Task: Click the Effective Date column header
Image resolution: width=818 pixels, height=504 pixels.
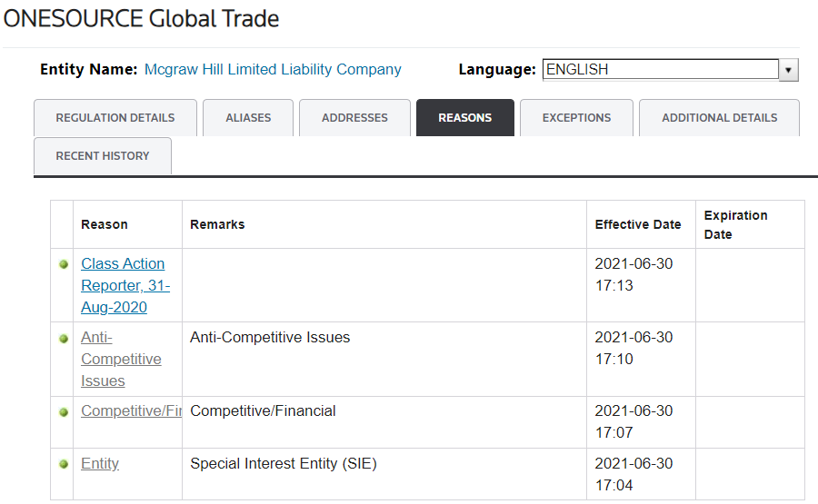Action: (637, 224)
